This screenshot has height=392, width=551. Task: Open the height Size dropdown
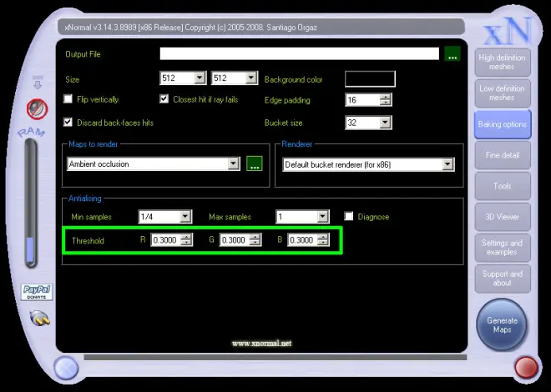click(x=251, y=78)
